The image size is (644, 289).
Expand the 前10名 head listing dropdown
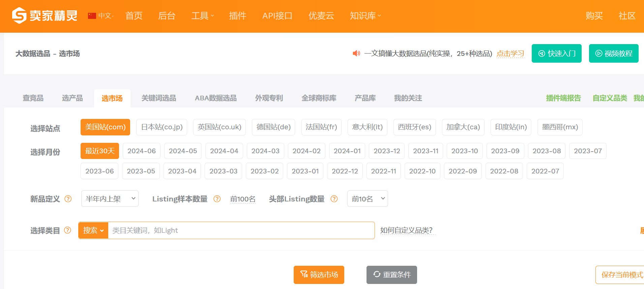(x=368, y=199)
